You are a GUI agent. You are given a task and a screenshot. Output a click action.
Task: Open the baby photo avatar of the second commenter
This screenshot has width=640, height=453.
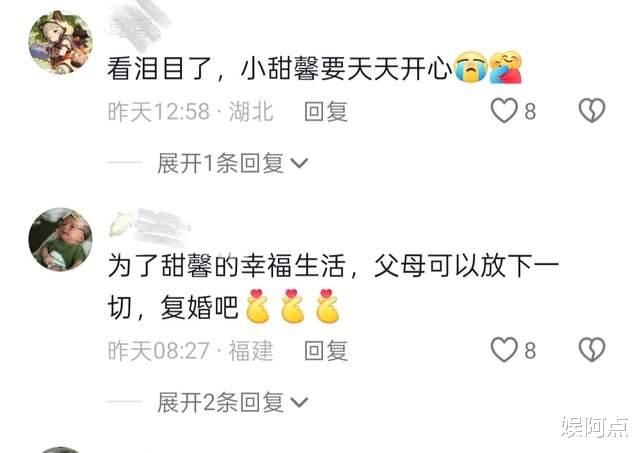[x=60, y=239]
